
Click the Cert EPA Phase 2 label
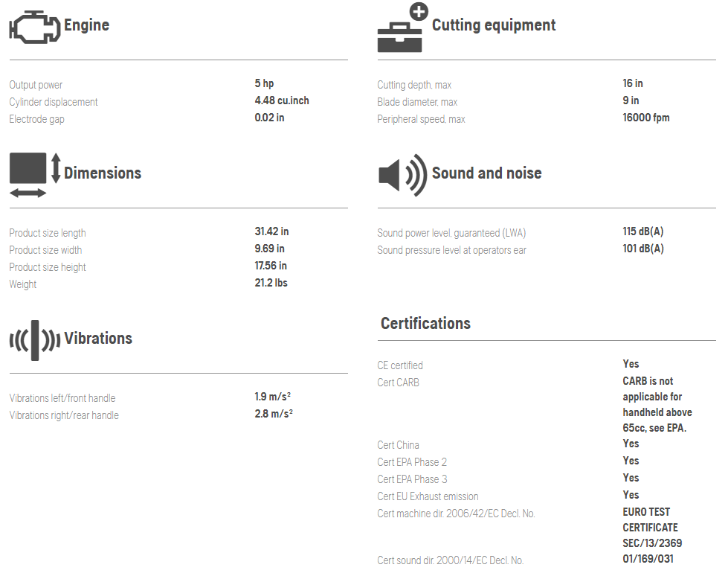pyautogui.click(x=412, y=462)
